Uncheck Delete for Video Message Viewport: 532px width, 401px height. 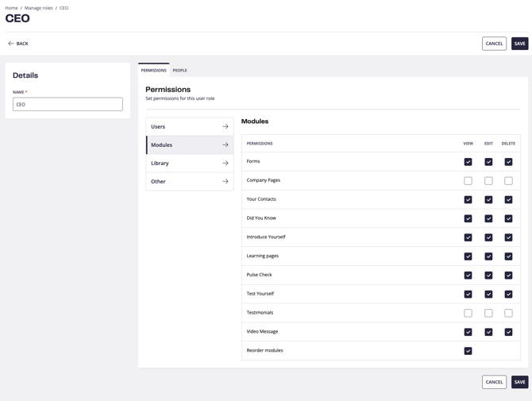tap(508, 332)
